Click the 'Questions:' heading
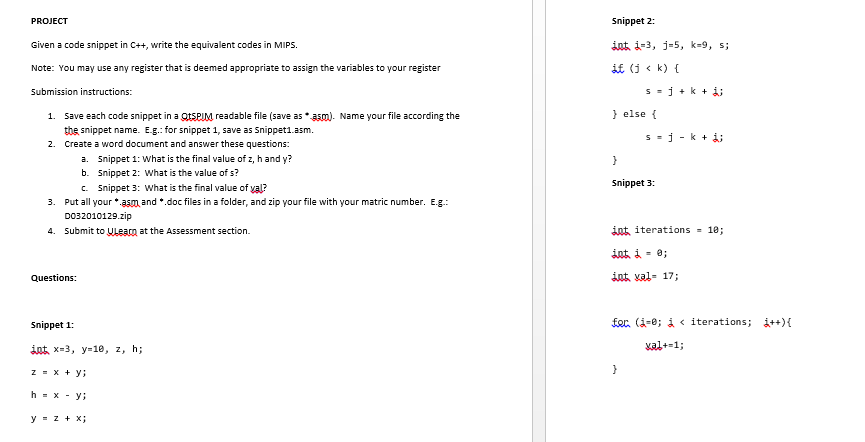Viewport: 865px width, 442px height. coord(54,278)
